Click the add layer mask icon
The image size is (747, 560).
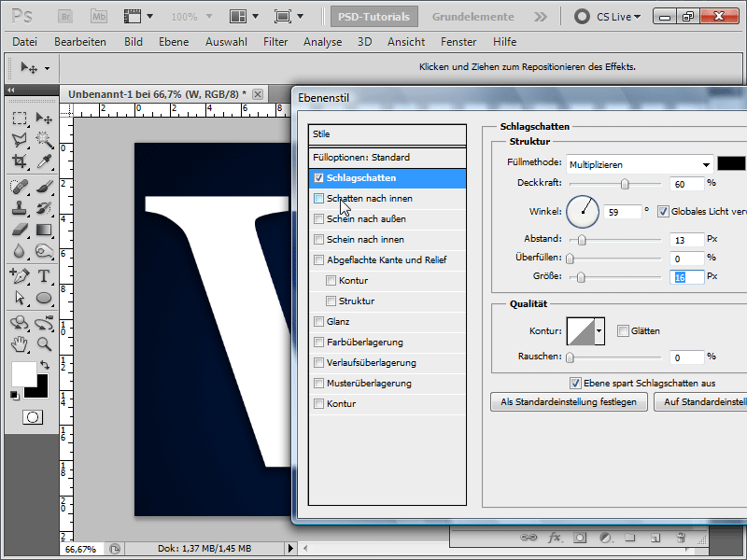580,538
